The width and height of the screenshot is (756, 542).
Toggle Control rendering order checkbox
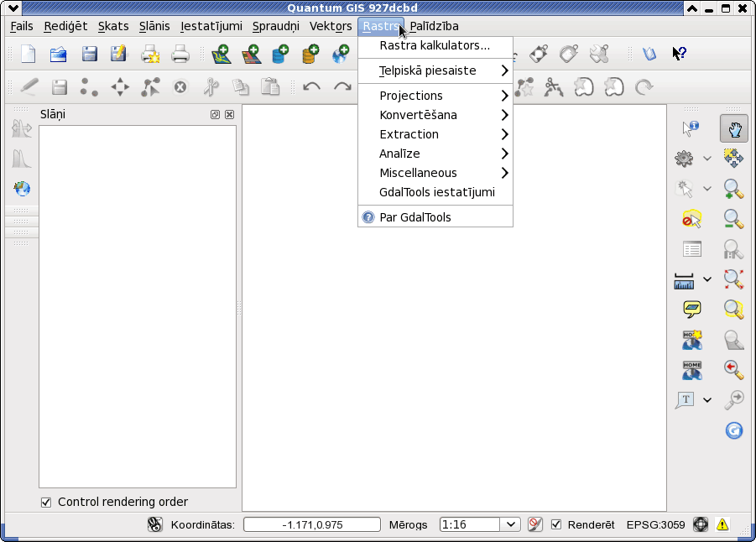pyautogui.click(x=46, y=503)
